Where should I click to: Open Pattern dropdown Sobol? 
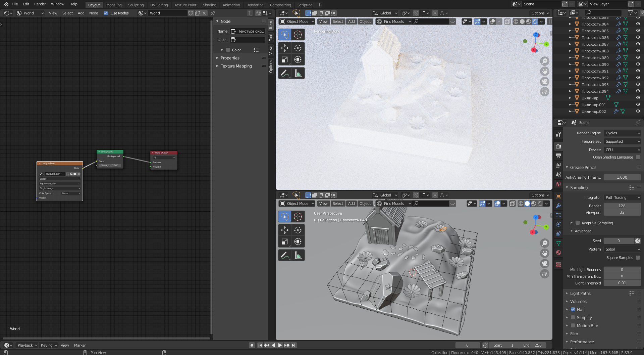tap(623, 249)
